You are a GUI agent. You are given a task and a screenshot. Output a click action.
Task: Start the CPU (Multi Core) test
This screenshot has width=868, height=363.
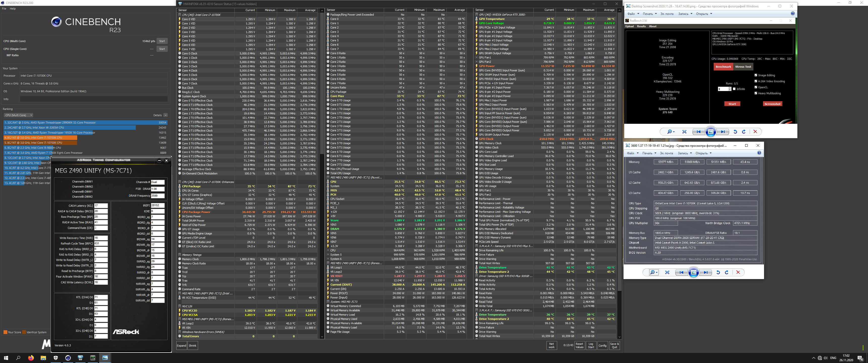[x=162, y=41]
